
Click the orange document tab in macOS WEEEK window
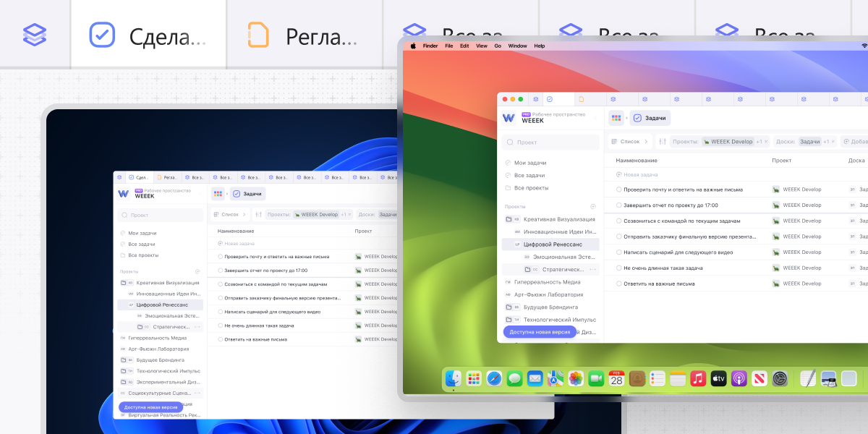click(581, 99)
